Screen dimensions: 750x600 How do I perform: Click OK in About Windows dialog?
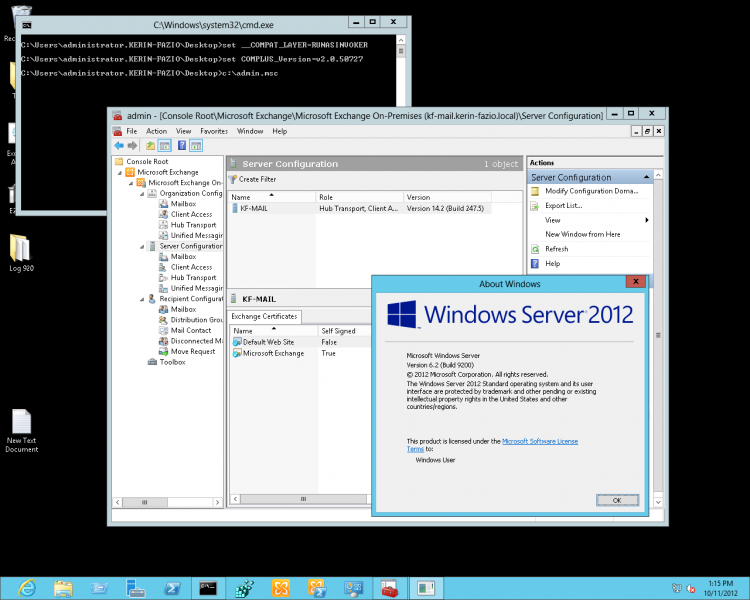point(617,500)
